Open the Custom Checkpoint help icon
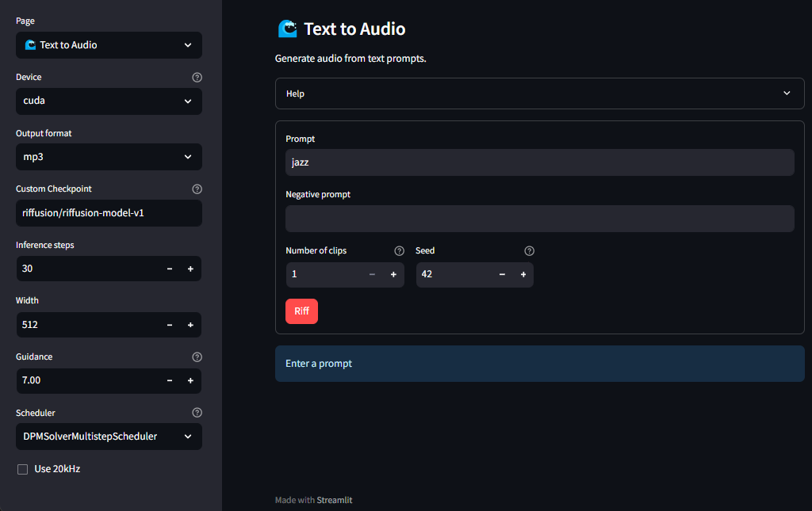 (x=197, y=189)
